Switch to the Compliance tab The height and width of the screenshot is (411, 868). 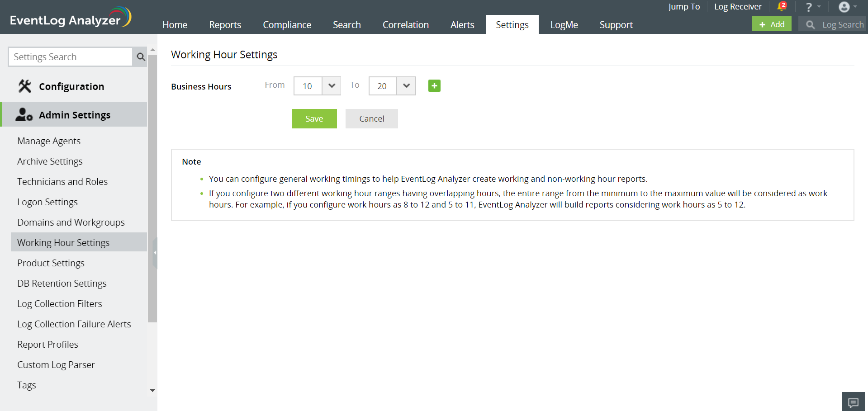(x=287, y=25)
